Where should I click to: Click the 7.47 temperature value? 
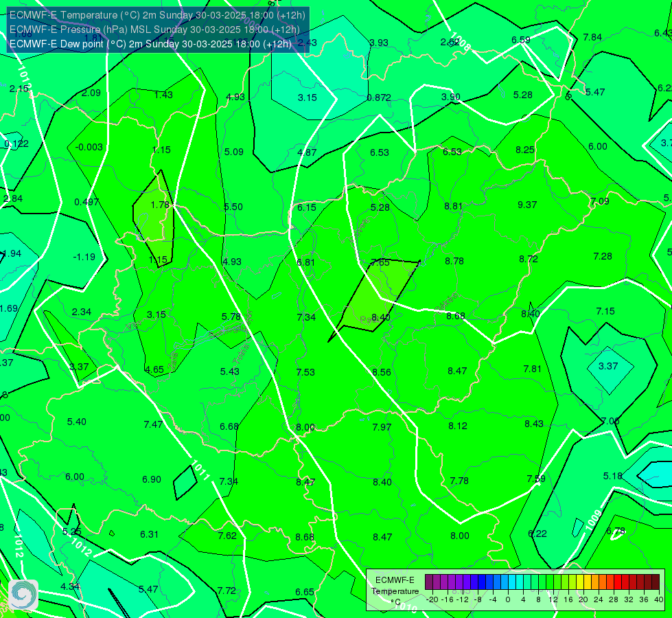(x=153, y=424)
